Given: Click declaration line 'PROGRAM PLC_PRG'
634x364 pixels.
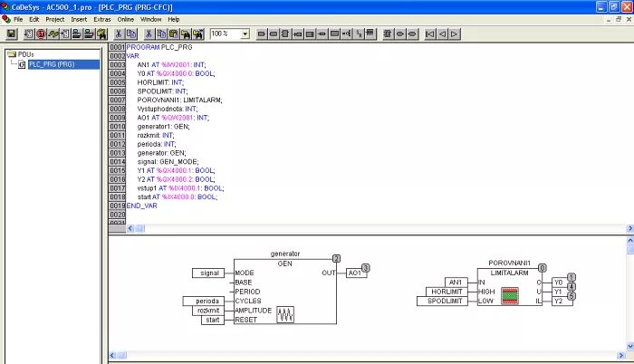Looking at the screenshot, I should click(x=159, y=47).
